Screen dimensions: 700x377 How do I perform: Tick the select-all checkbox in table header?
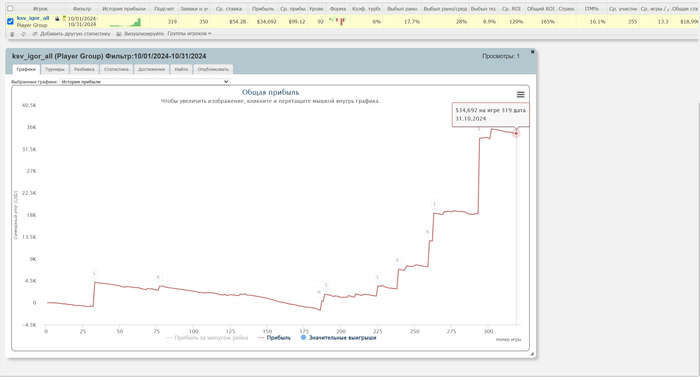10,8
